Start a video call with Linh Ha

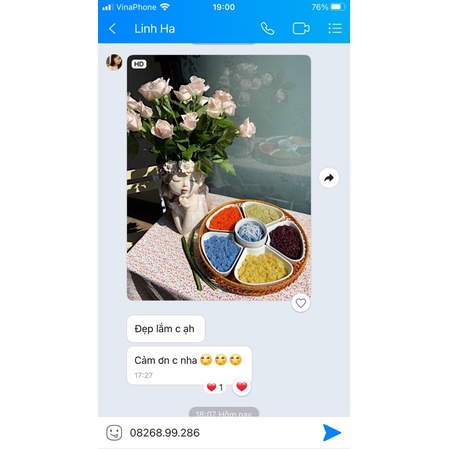click(x=301, y=29)
